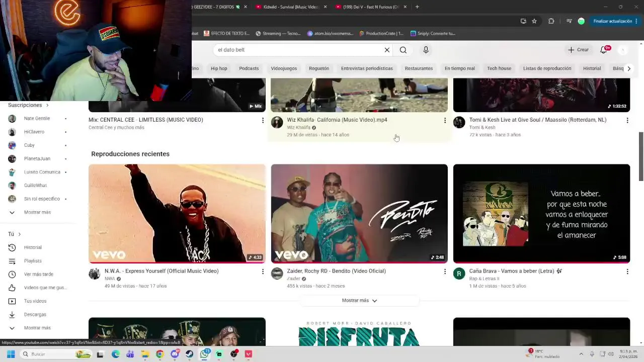Open Google Chrome from the taskbar

(x=159, y=354)
